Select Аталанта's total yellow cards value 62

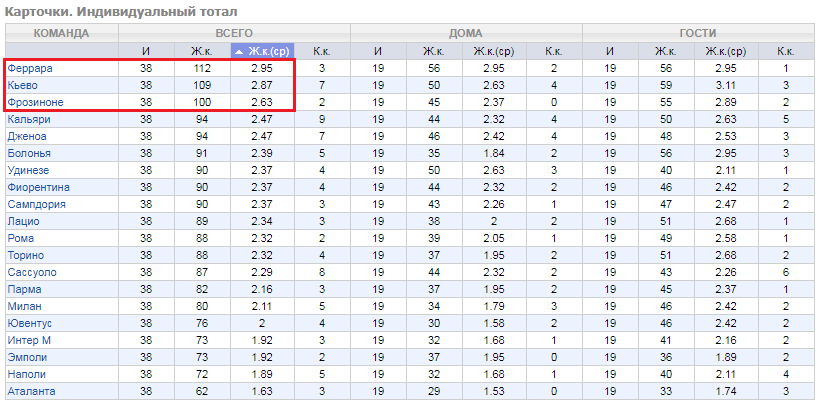point(201,392)
